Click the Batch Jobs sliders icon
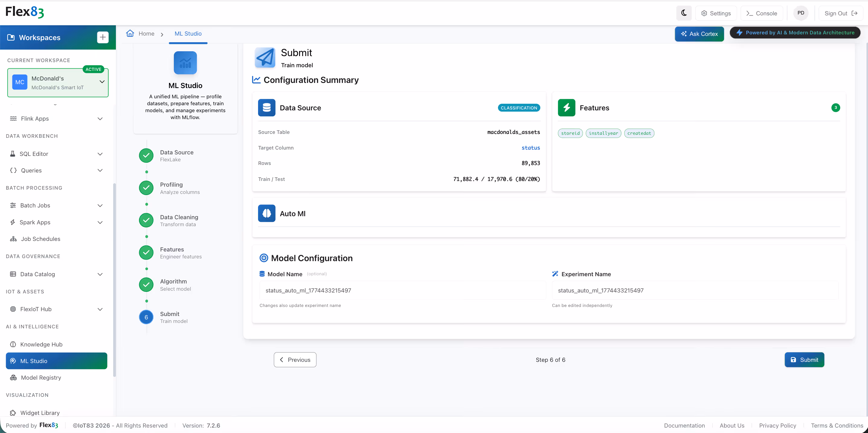 pyautogui.click(x=13, y=205)
